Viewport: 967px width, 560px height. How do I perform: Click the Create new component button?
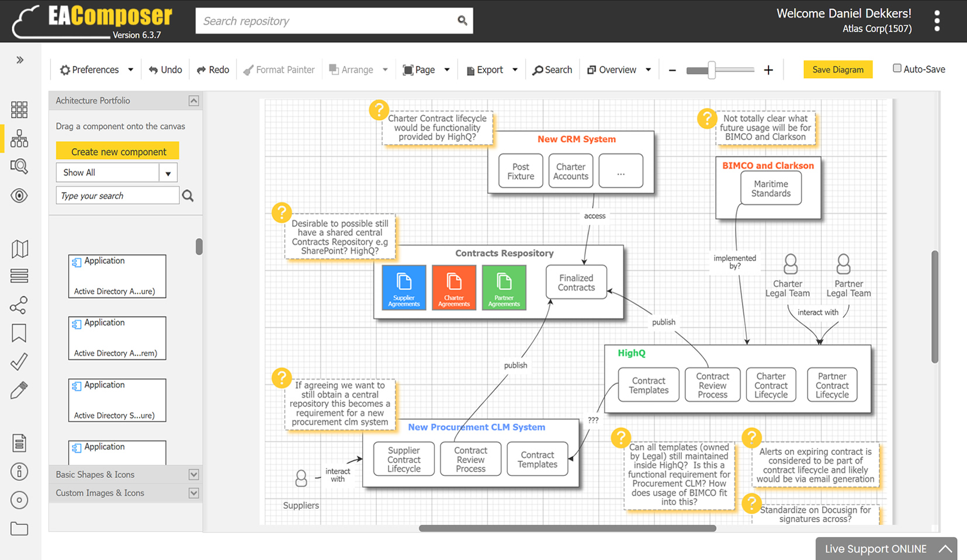[x=118, y=151]
